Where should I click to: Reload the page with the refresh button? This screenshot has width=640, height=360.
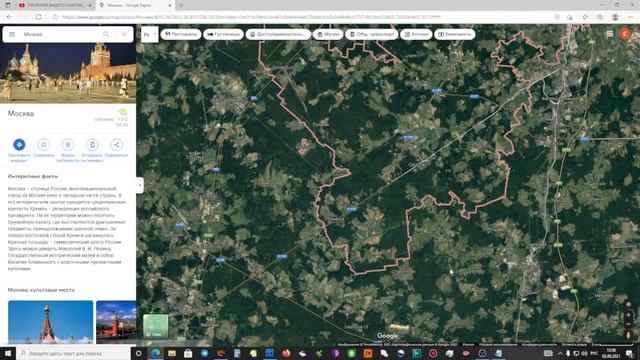pyautogui.click(x=39, y=17)
